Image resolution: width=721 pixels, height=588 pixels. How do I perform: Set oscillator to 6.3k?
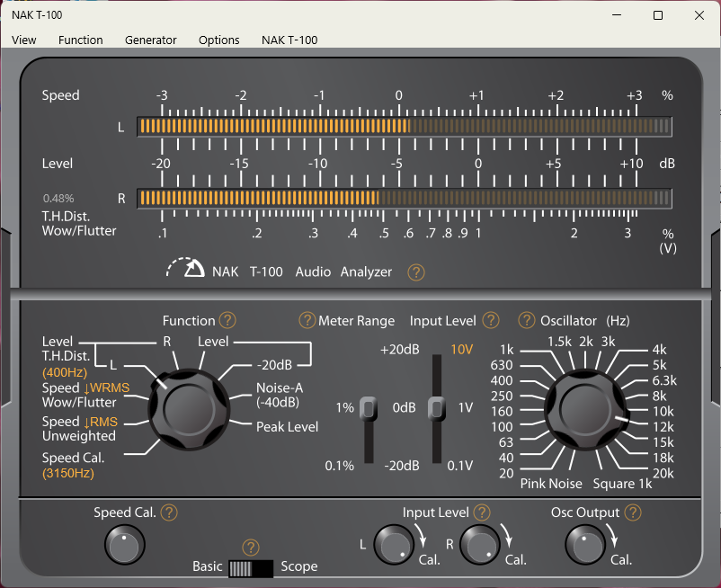[x=664, y=380]
